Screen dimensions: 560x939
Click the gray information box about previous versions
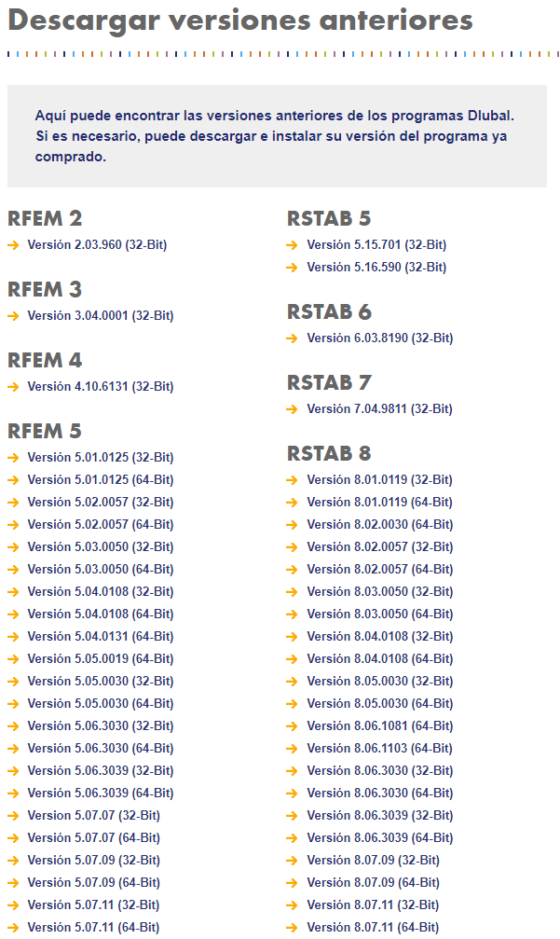pos(280,136)
